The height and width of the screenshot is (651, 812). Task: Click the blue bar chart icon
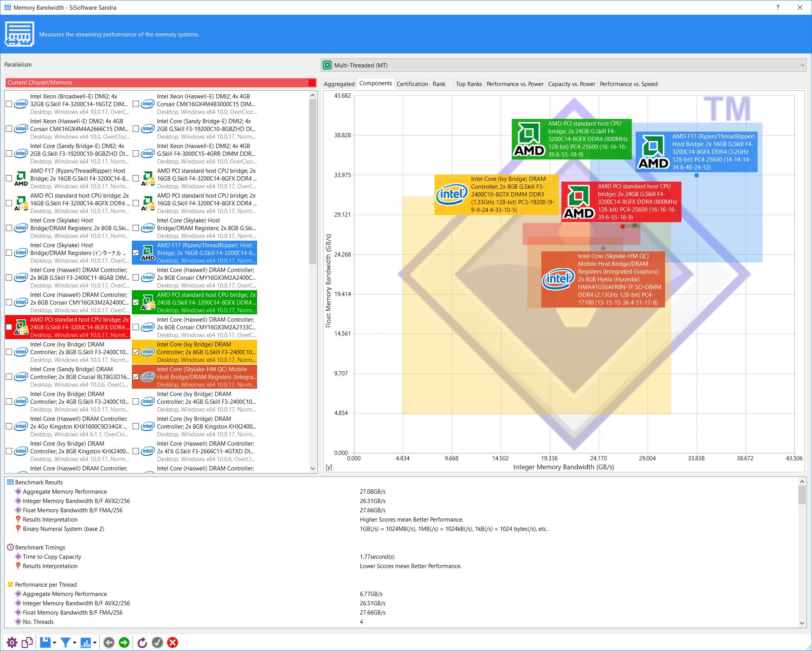(x=85, y=642)
